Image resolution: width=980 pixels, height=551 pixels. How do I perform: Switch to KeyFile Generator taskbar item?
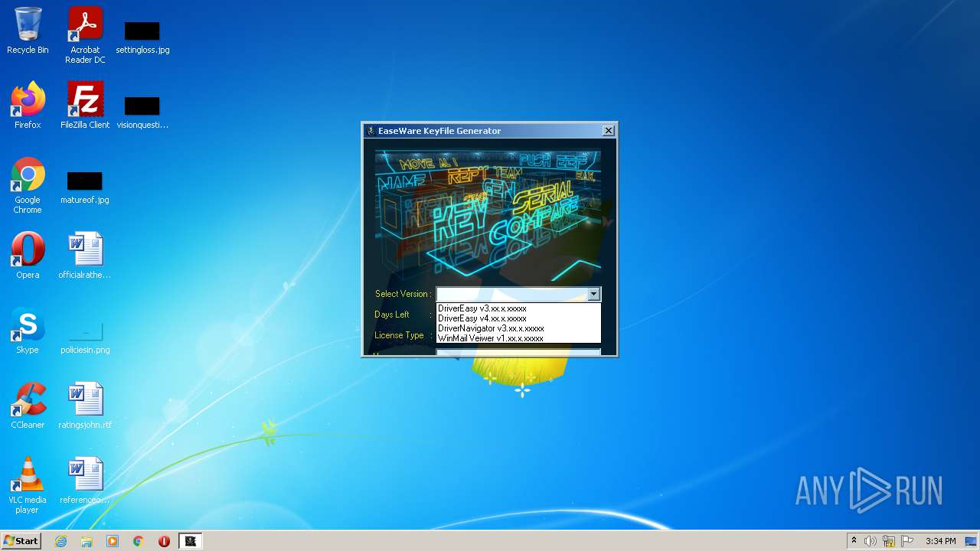(x=191, y=541)
